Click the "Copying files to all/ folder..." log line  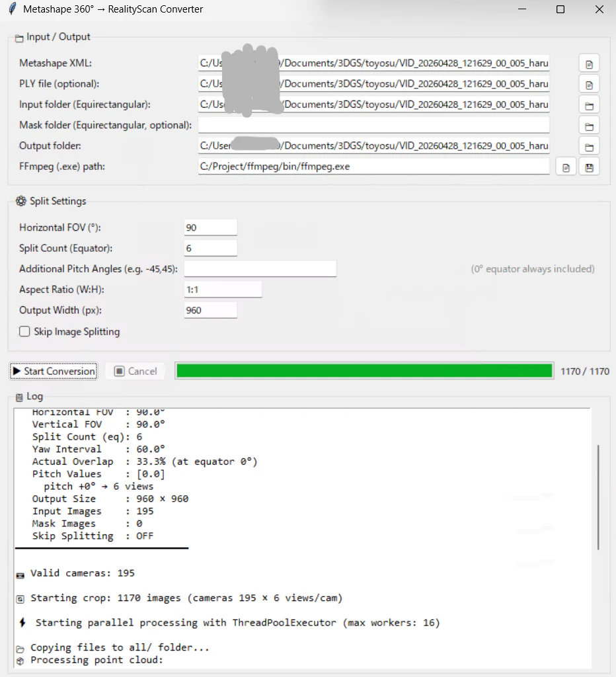coord(112,648)
